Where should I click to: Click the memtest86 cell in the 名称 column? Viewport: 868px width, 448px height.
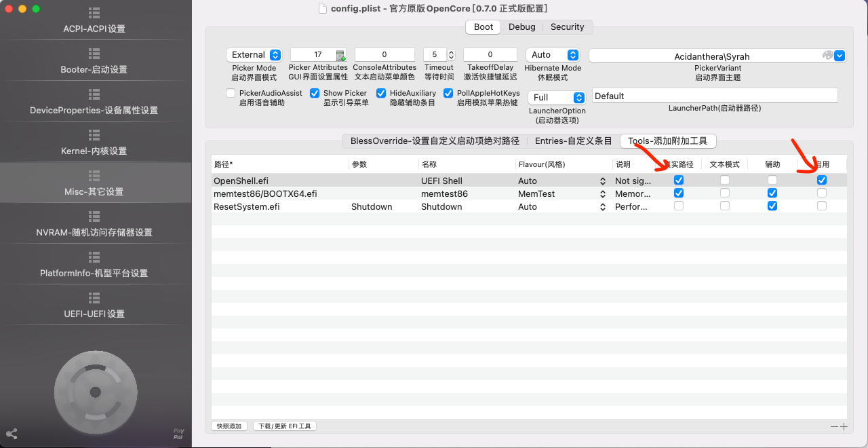coord(467,194)
